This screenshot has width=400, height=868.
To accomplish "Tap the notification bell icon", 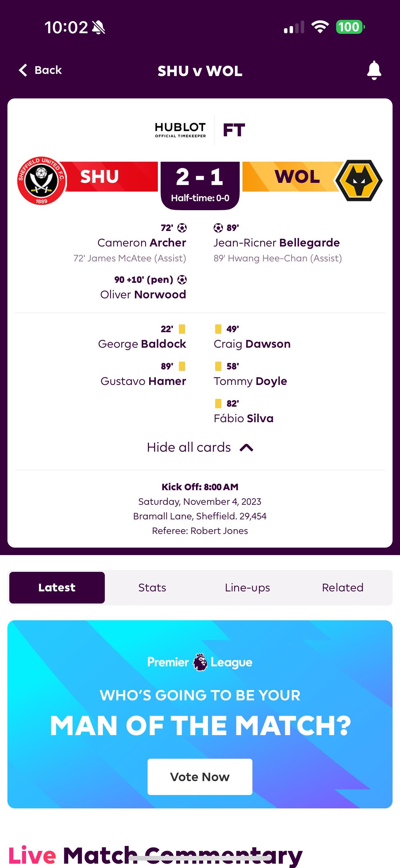I will pyautogui.click(x=374, y=70).
